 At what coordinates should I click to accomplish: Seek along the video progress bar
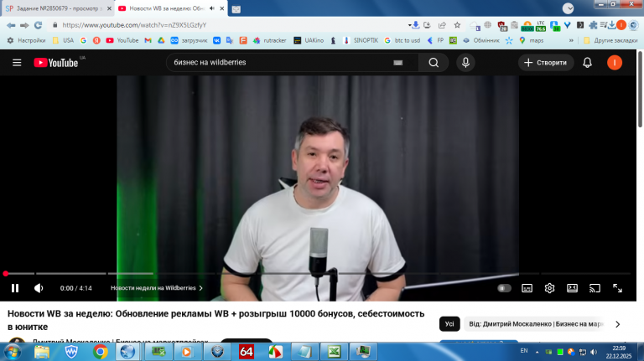coord(318,273)
